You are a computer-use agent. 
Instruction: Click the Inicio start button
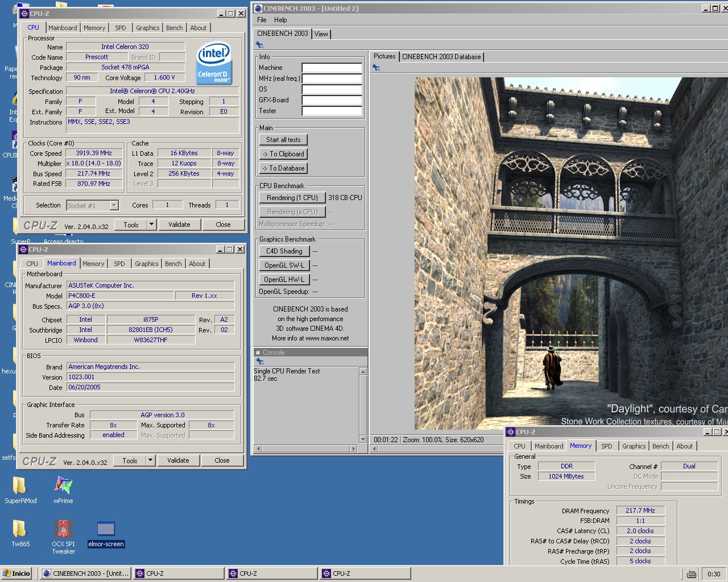click(x=16, y=573)
